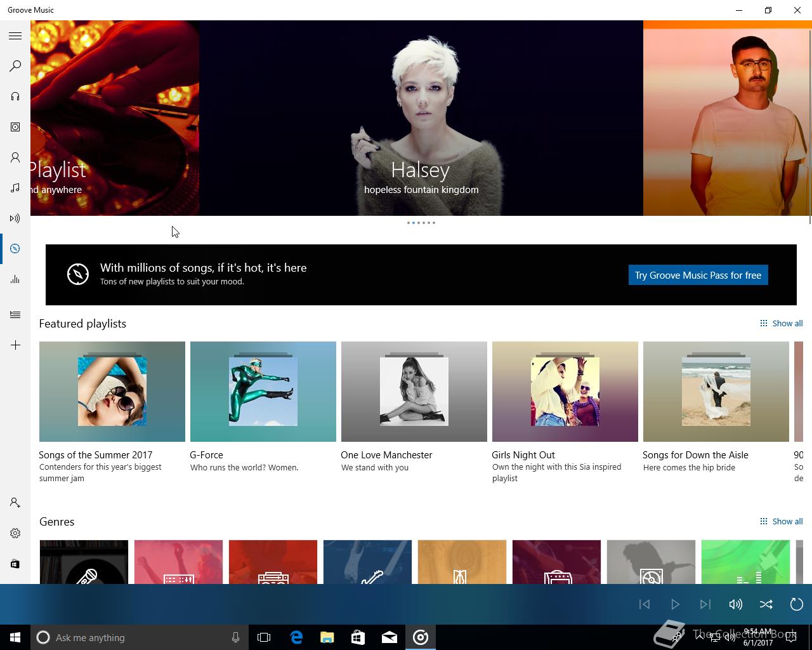812x650 pixels.
Task: Open One Love Manchester playlist cover
Action: 414,392
